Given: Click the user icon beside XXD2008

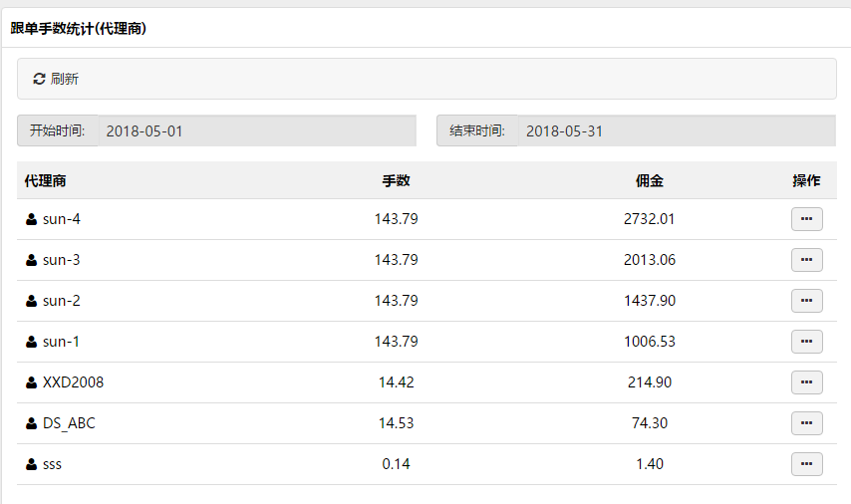Looking at the screenshot, I should [32, 382].
